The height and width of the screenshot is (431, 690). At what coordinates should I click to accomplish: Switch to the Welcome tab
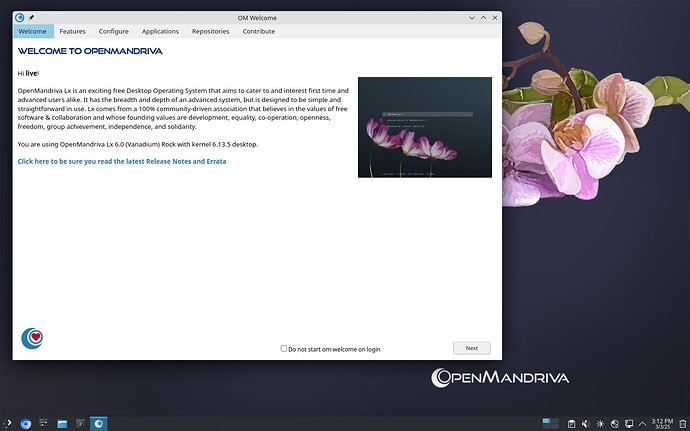32,31
